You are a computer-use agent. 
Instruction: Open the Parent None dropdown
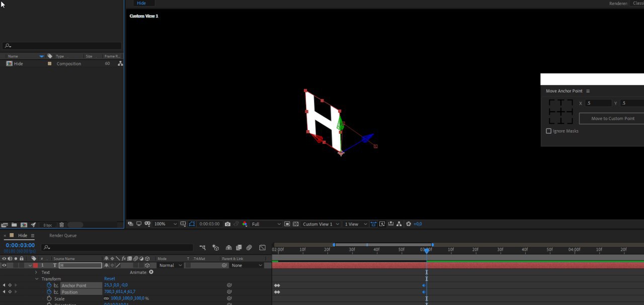(x=247, y=265)
